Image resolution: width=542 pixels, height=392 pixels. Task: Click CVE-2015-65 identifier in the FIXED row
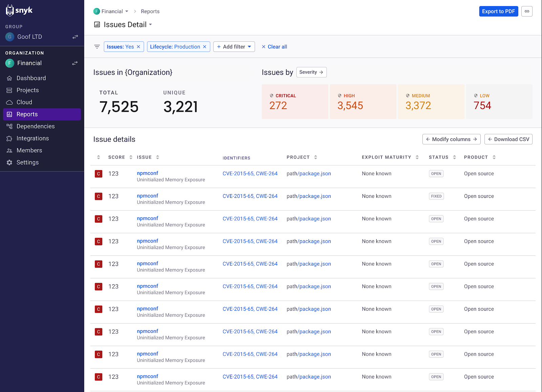238,196
